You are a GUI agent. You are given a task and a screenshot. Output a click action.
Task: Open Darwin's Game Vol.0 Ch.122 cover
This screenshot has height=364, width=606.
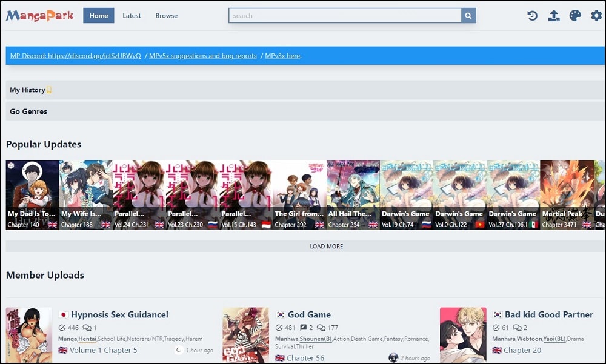(x=460, y=195)
